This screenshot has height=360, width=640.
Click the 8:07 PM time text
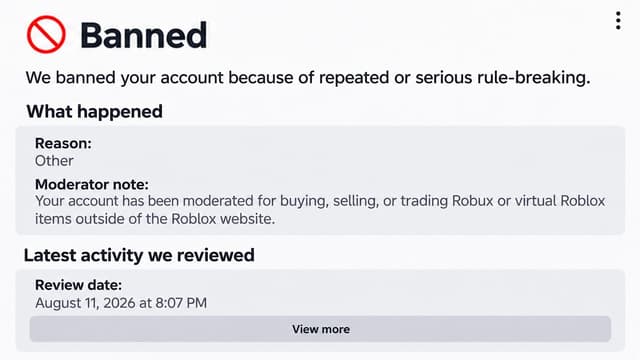click(181, 303)
